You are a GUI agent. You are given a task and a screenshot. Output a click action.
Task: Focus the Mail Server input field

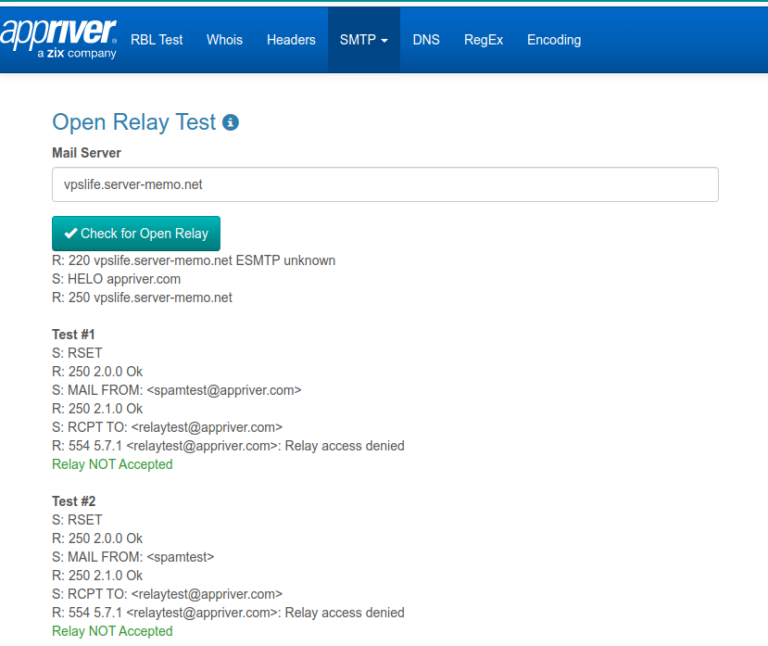pyautogui.click(x=385, y=184)
